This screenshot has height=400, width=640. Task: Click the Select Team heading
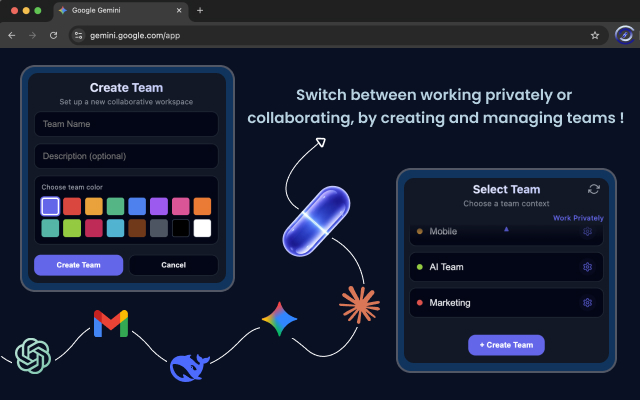pyautogui.click(x=506, y=189)
